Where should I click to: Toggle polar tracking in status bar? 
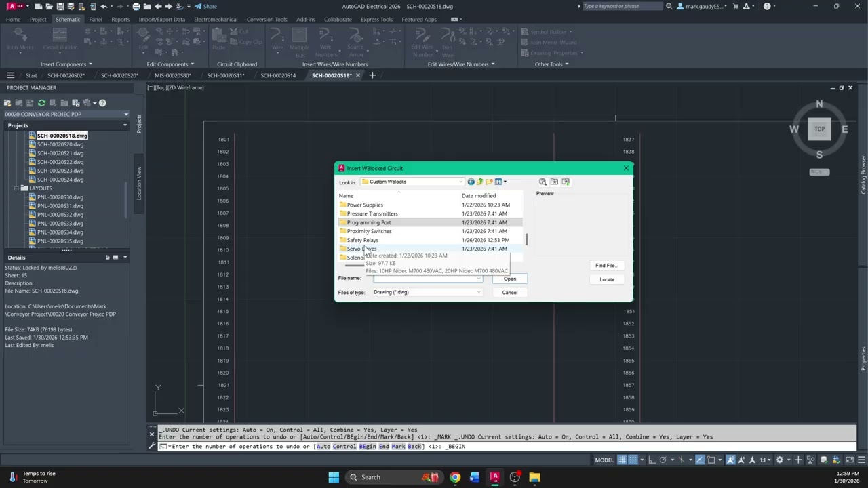point(663,460)
